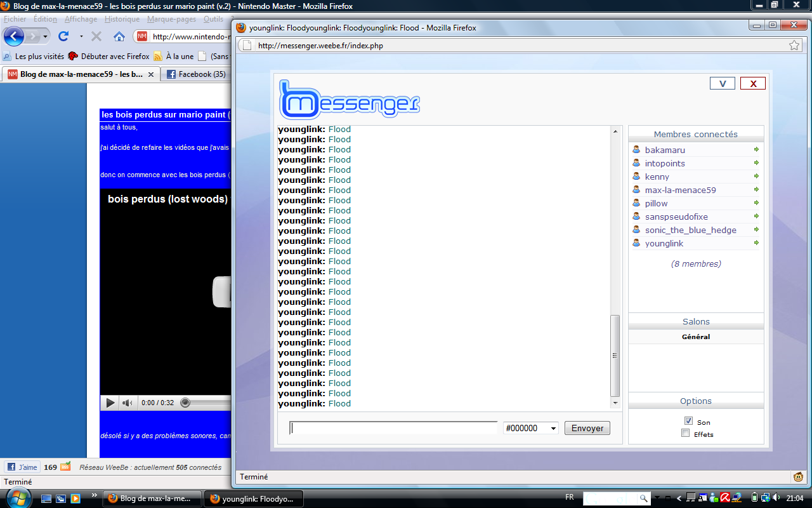Open the Édition menu
Image resolution: width=812 pixels, height=508 pixels.
pos(45,19)
